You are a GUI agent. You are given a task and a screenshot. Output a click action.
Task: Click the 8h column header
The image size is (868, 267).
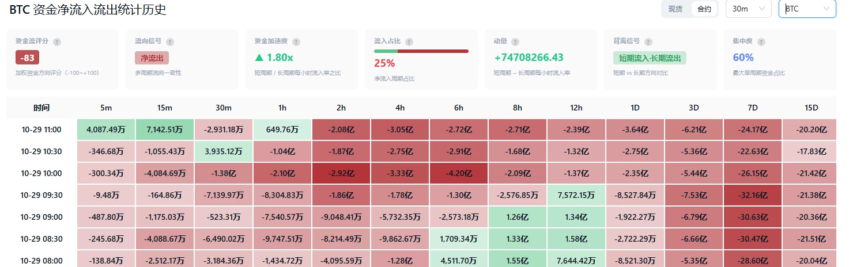(518, 108)
